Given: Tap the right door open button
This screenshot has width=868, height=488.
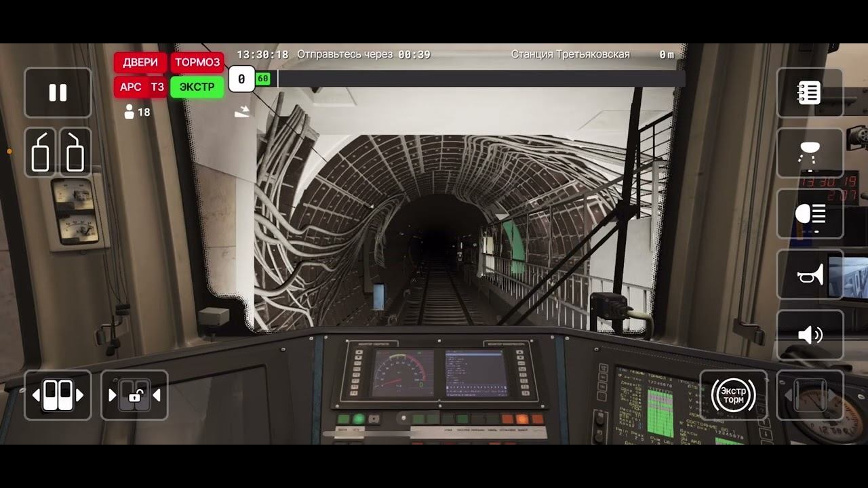Looking at the screenshot, I should pos(75,152).
